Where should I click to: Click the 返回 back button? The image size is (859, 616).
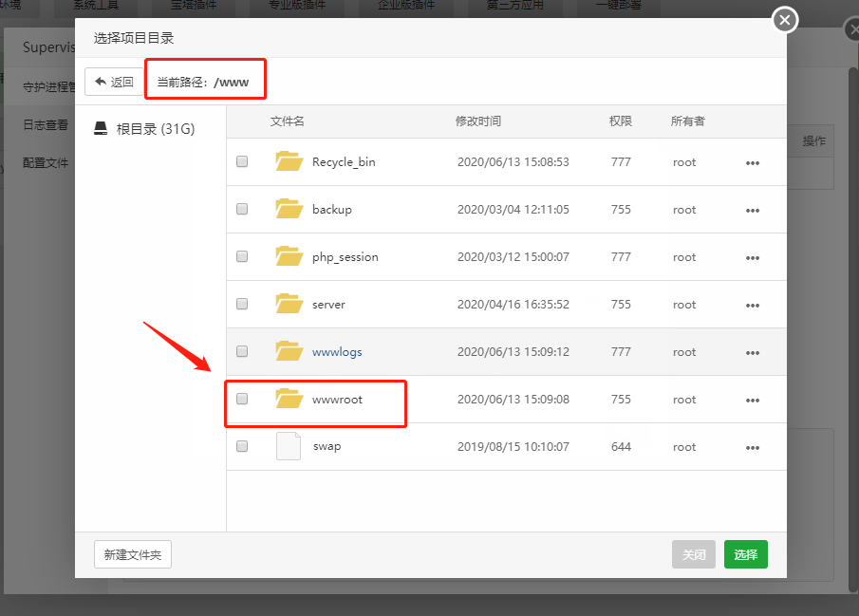[x=114, y=82]
